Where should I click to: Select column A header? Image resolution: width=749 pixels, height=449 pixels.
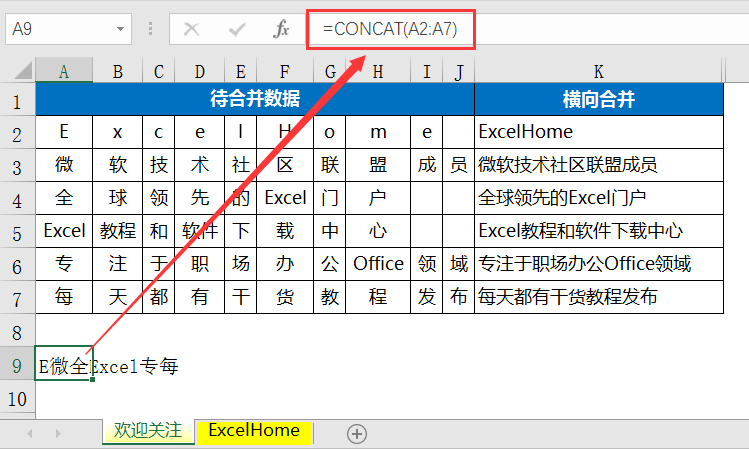tap(64, 71)
